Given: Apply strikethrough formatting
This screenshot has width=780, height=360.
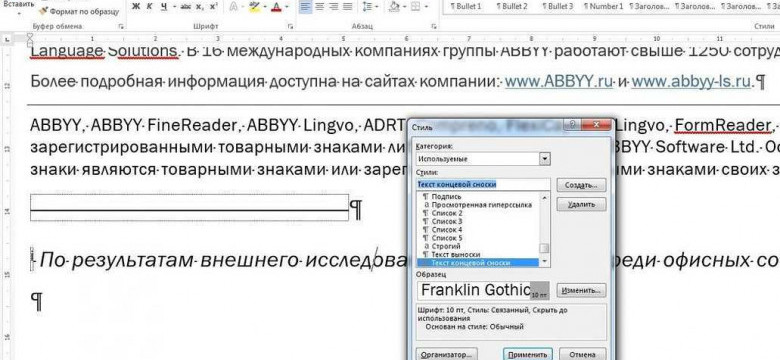Looking at the screenshot, I should pyautogui.click(x=186, y=6).
